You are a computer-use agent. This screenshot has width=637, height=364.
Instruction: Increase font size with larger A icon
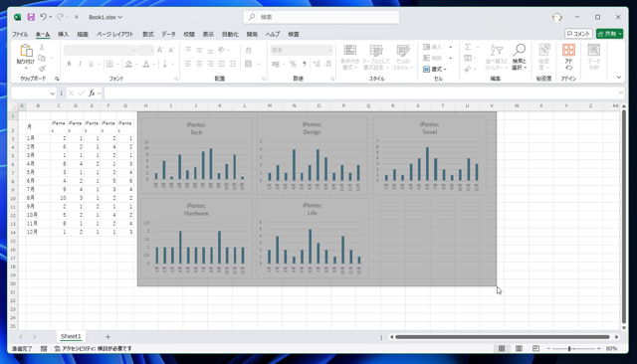point(160,50)
